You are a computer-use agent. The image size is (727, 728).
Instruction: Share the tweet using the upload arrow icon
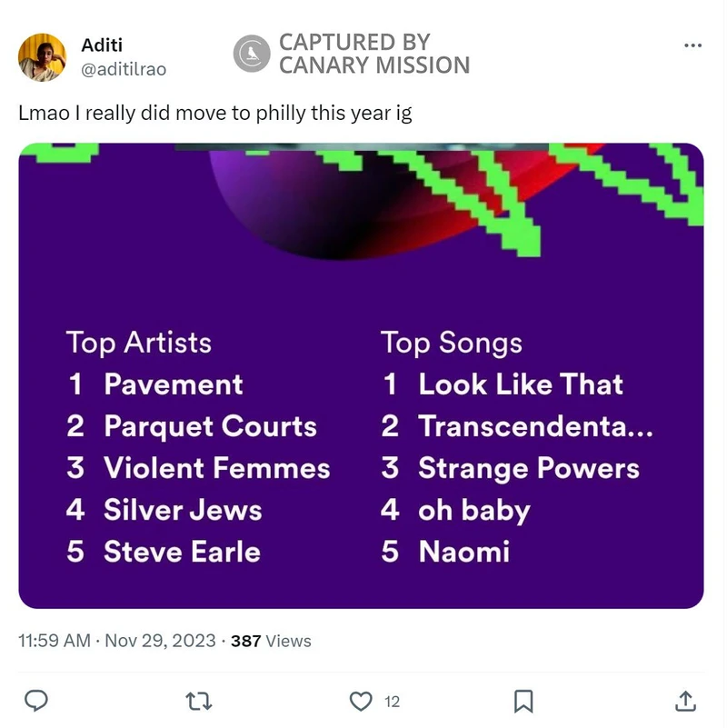686,701
